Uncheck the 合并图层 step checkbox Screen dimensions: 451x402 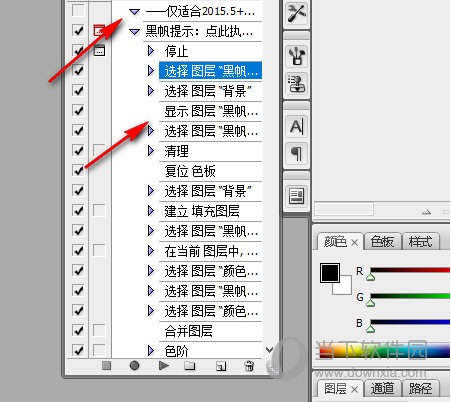click(x=78, y=330)
